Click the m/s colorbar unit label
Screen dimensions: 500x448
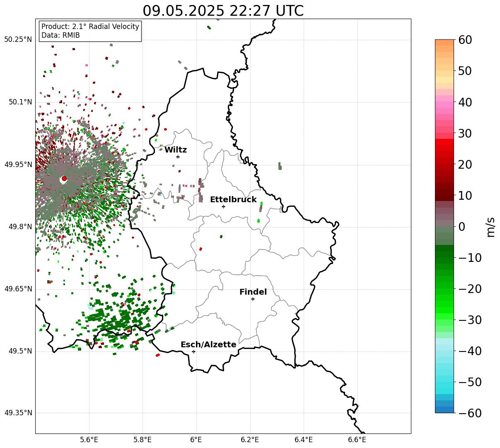click(x=490, y=226)
